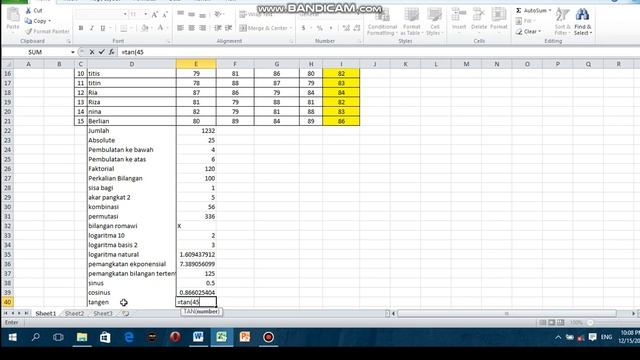The image size is (640, 360).
Task: Open the font size dropdown
Action: [145, 14]
